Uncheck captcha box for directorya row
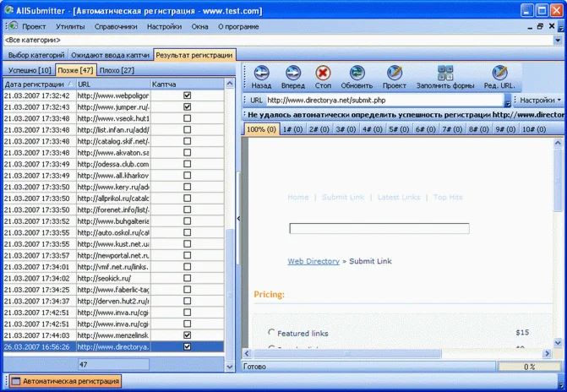The image size is (567, 392). tap(187, 346)
